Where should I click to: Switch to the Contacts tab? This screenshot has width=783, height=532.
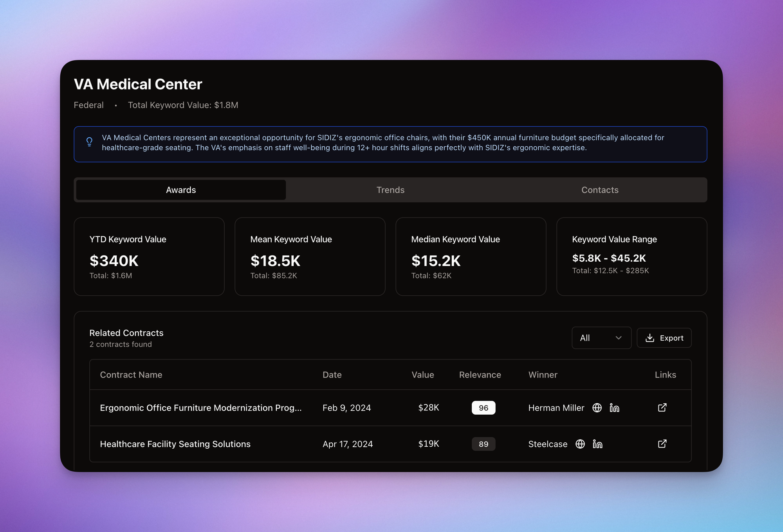pos(600,190)
